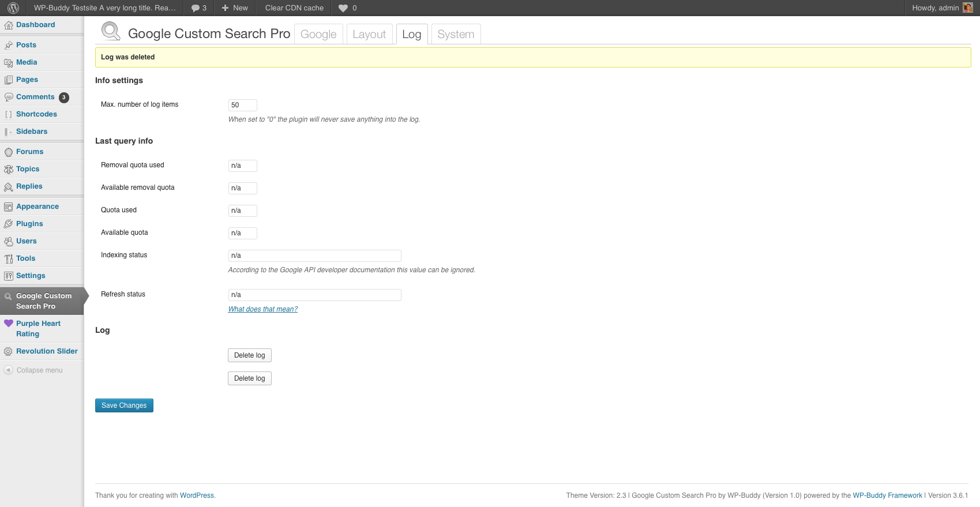This screenshot has height=507, width=980.
Task: Open the System tab
Action: pos(456,34)
